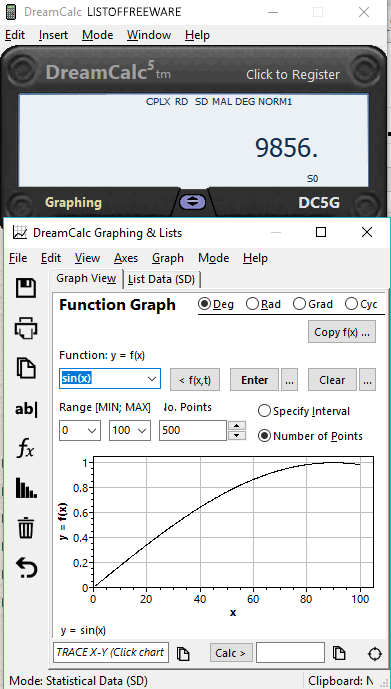Screen dimensions: 391x689
Task: Select the Deg angle mode
Action: 216,304
